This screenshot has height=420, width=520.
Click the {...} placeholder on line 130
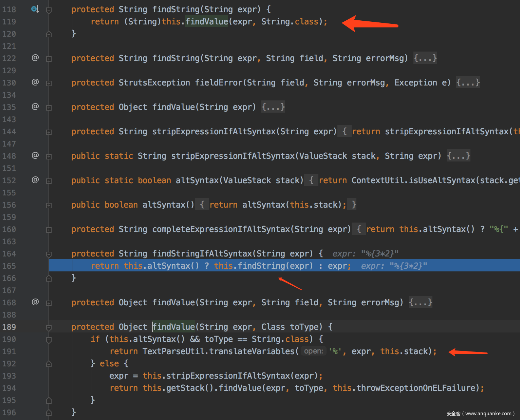[x=468, y=82]
